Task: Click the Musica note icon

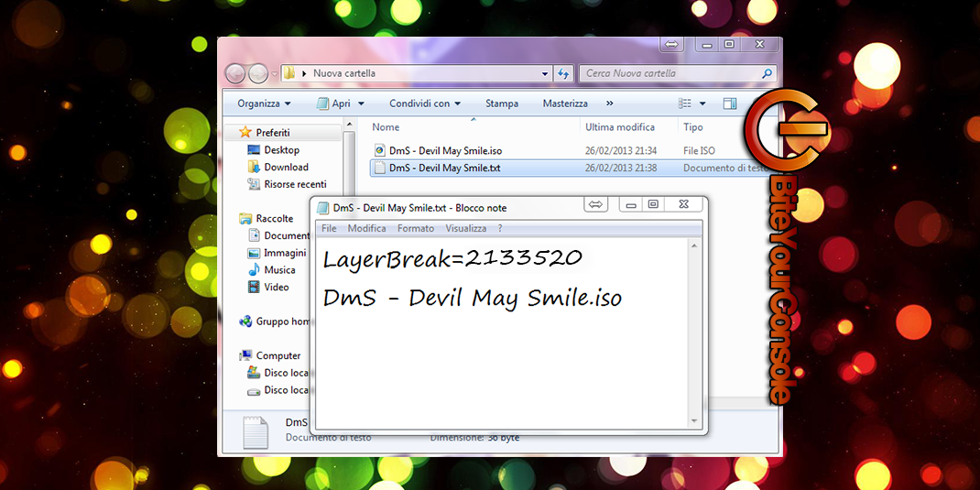Action: (x=254, y=270)
